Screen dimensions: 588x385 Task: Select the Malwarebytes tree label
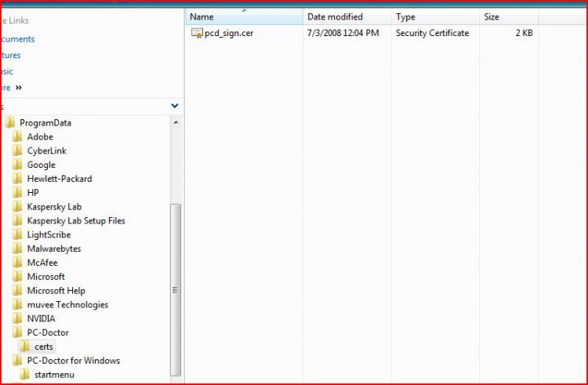point(54,249)
